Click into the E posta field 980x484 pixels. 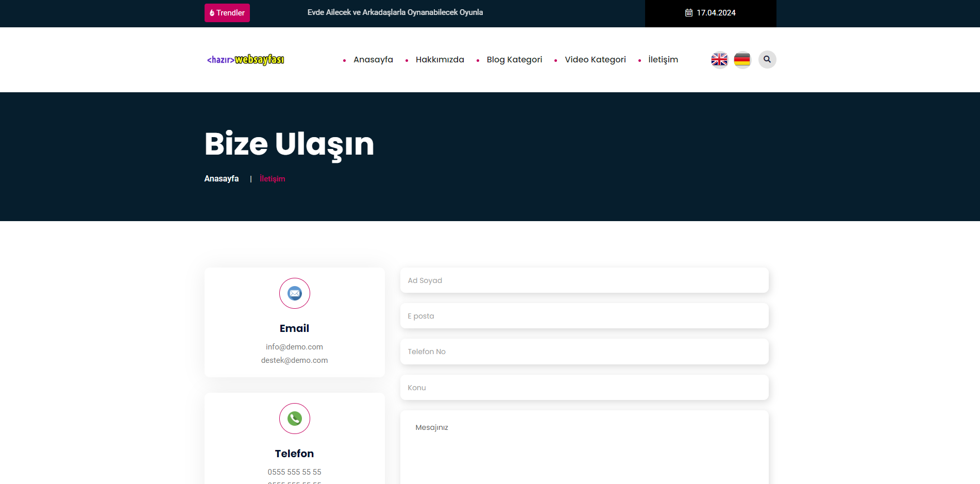[x=584, y=316]
